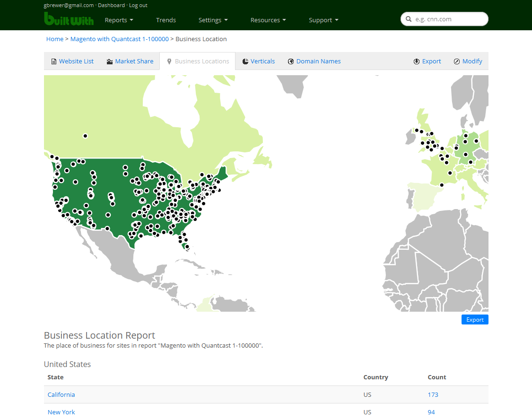The height and width of the screenshot is (420, 532).
Task: Expand the Resources dropdown menu
Action: (x=268, y=20)
